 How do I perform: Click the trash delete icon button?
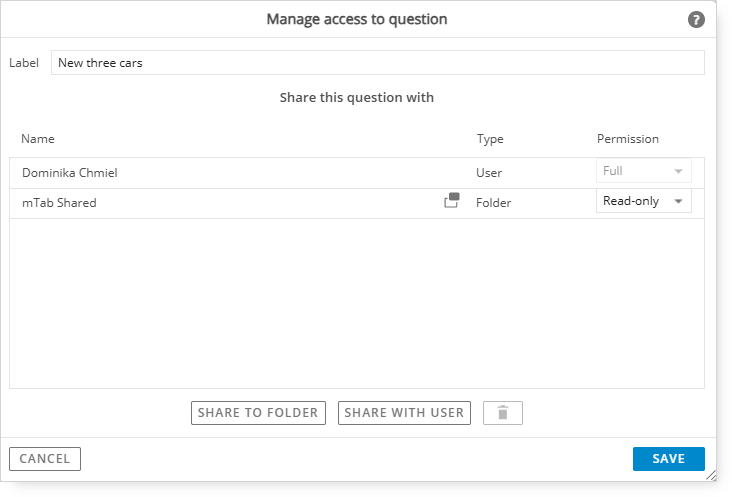click(x=503, y=413)
